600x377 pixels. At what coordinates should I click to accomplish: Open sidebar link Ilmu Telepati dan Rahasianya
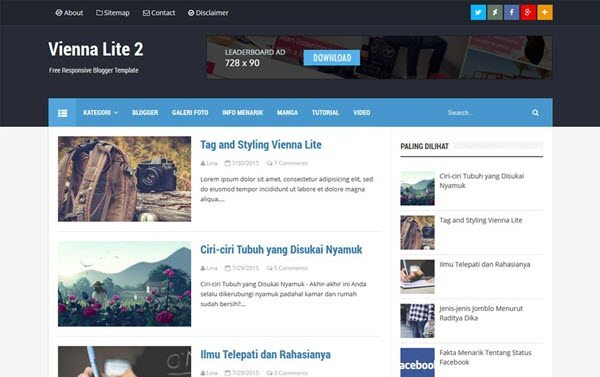(x=485, y=264)
